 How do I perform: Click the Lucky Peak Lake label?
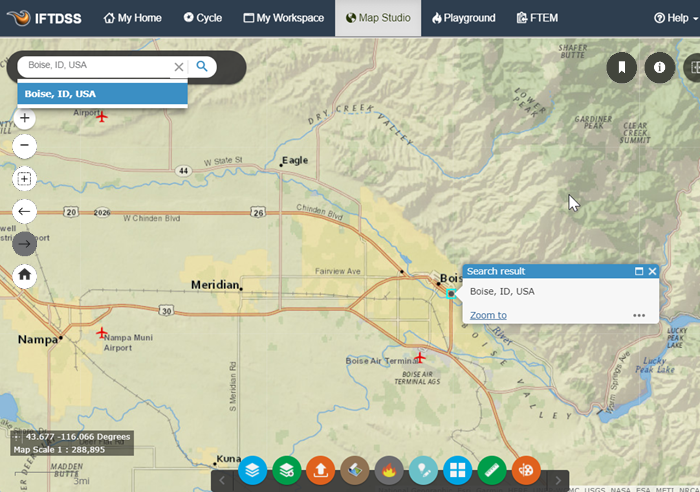point(654,365)
